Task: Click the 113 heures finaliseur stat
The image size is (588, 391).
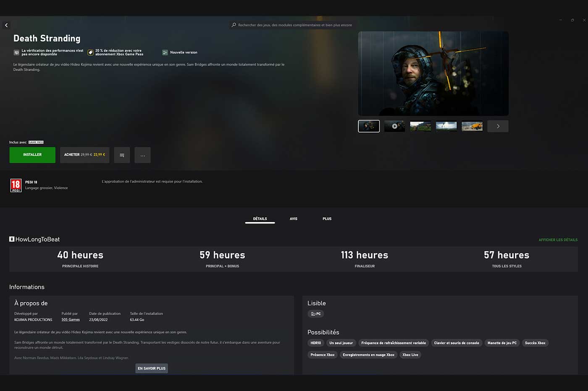Action: coord(365,259)
